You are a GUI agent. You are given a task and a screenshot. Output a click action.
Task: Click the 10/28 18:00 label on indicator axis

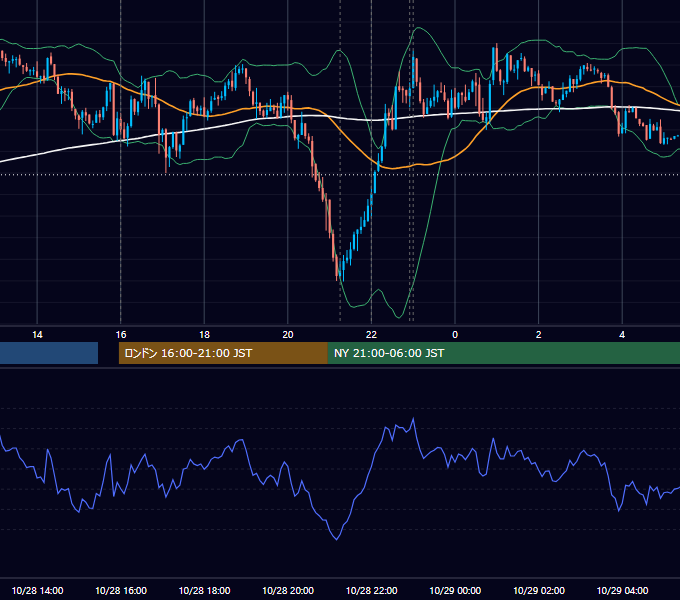pos(204,590)
